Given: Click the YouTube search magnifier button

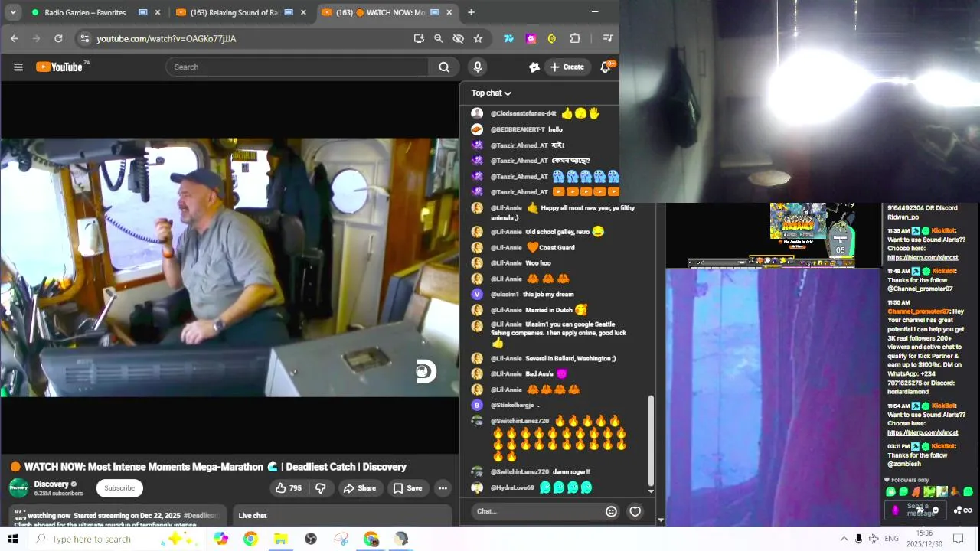Looking at the screenshot, I should pos(444,67).
